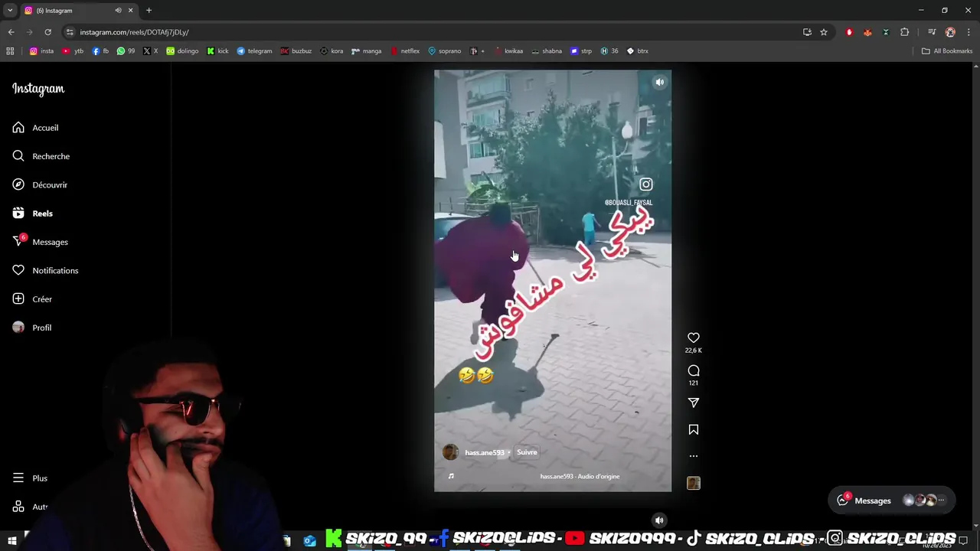Open the 'netflex' bookmark
This screenshot has width=980, height=551.
[x=405, y=51]
